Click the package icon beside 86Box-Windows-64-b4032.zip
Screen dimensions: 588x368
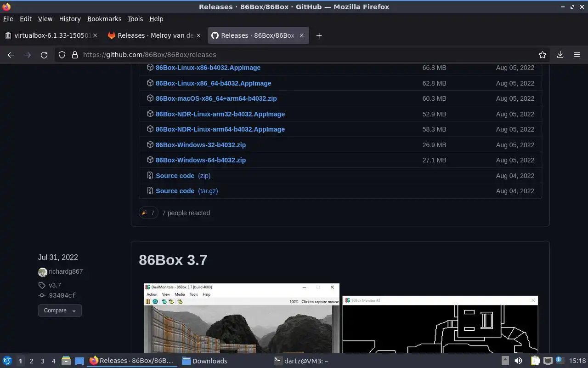(150, 160)
